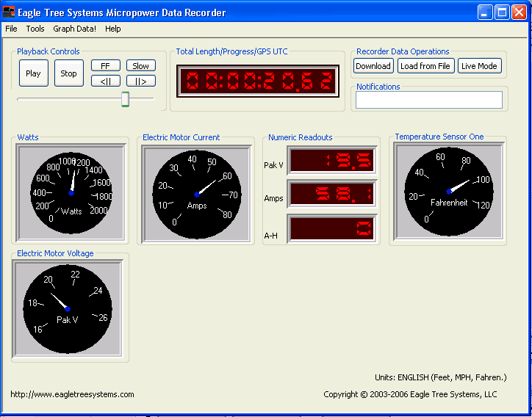The height and width of the screenshot is (417, 532).
Task: Click the playback position slider thumb
Action: coord(125,99)
